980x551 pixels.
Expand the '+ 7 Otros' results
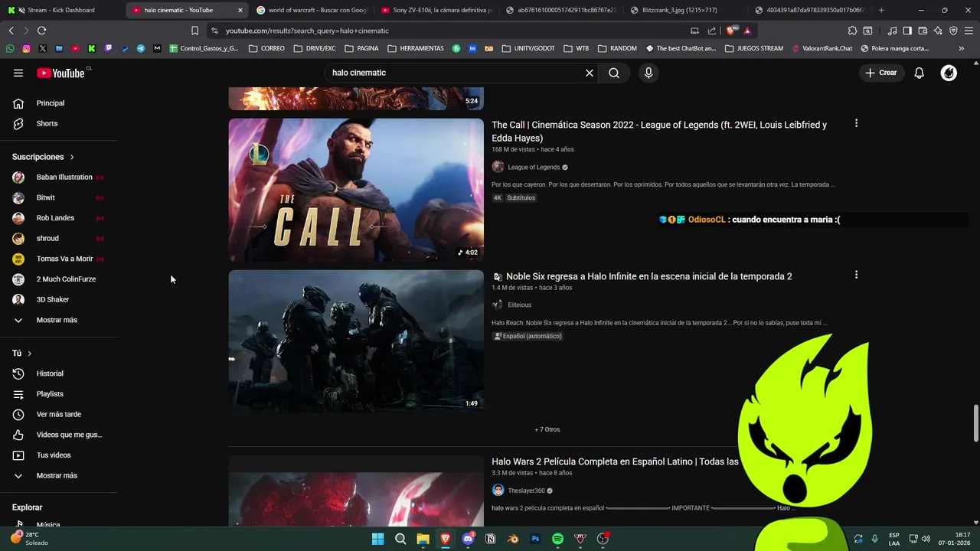(547, 429)
